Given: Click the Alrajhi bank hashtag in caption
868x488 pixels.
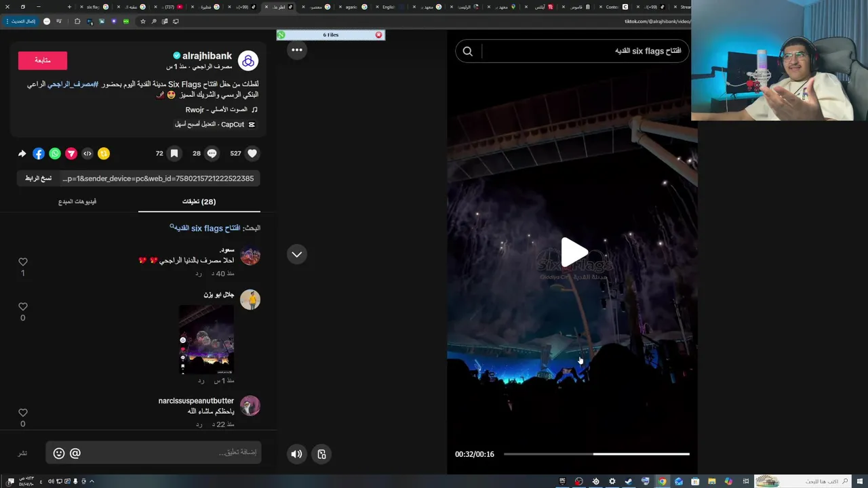Looking at the screenshot, I should pyautogui.click(x=72, y=84).
